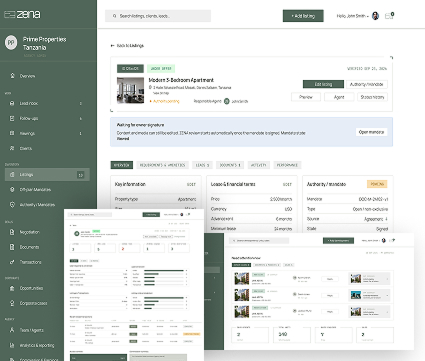The height and width of the screenshot is (361, 425).
Task: Click the Lead pool sidebar icon
Action: (x=12, y=103)
